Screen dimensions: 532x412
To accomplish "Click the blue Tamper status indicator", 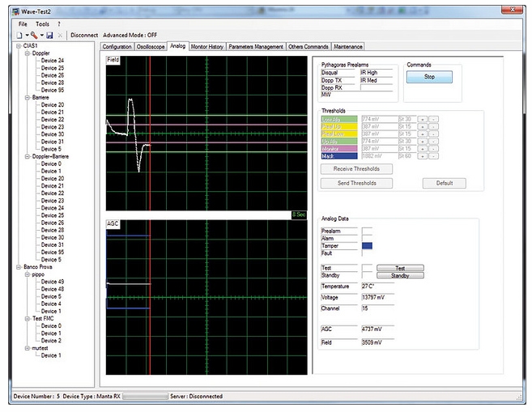I will 367,245.
